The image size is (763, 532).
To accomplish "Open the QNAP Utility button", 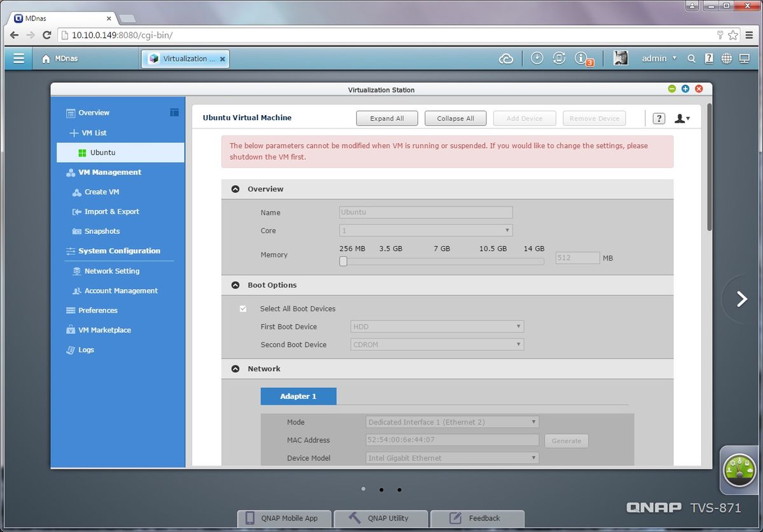I will [x=381, y=518].
